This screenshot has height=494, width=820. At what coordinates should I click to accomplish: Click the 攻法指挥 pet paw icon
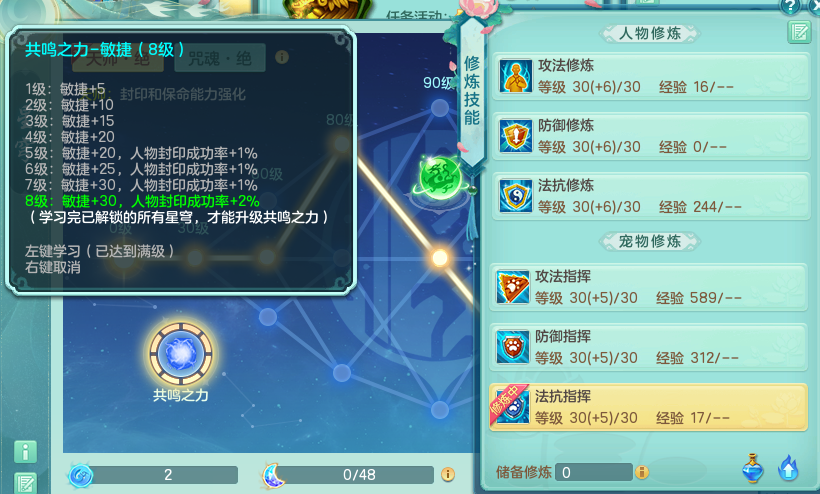[x=512, y=287]
